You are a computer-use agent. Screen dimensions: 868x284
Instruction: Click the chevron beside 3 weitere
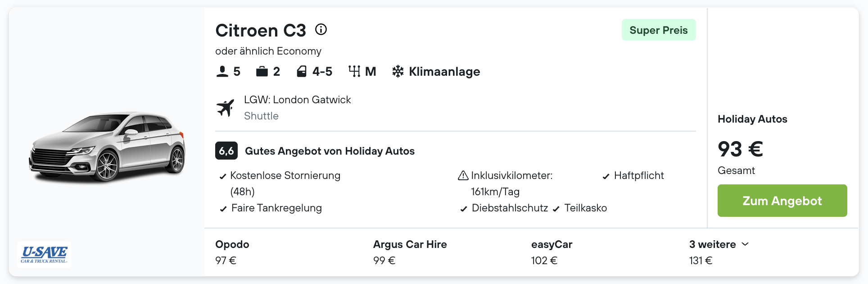tap(745, 244)
